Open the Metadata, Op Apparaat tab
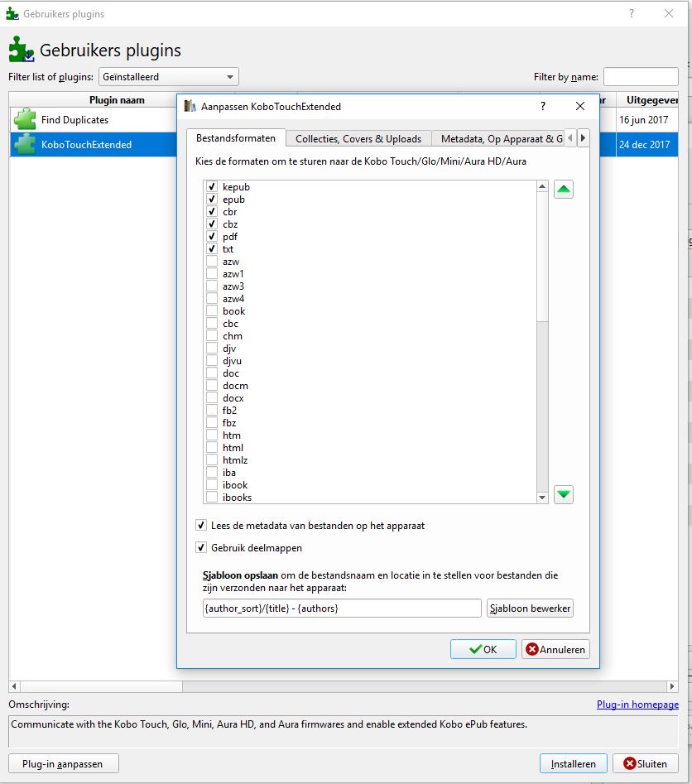The height and width of the screenshot is (784, 692). click(x=498, y=139)
